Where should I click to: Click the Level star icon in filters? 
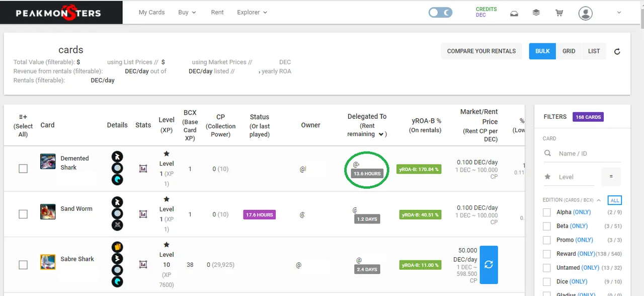coord(547,177)
